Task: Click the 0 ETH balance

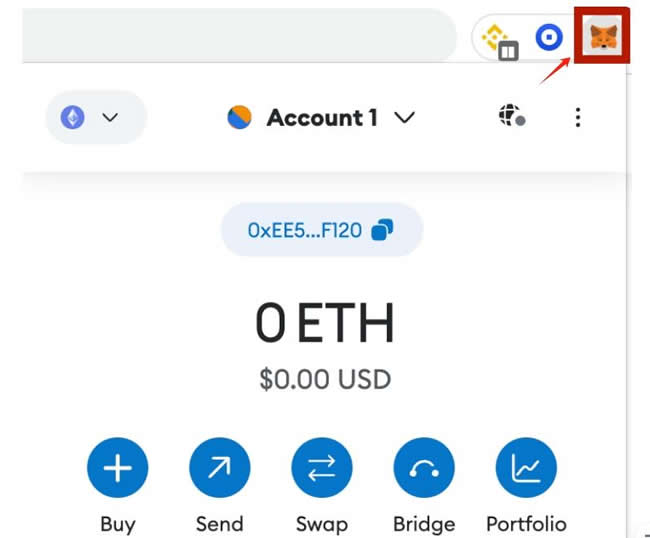Action: point(325,324)
